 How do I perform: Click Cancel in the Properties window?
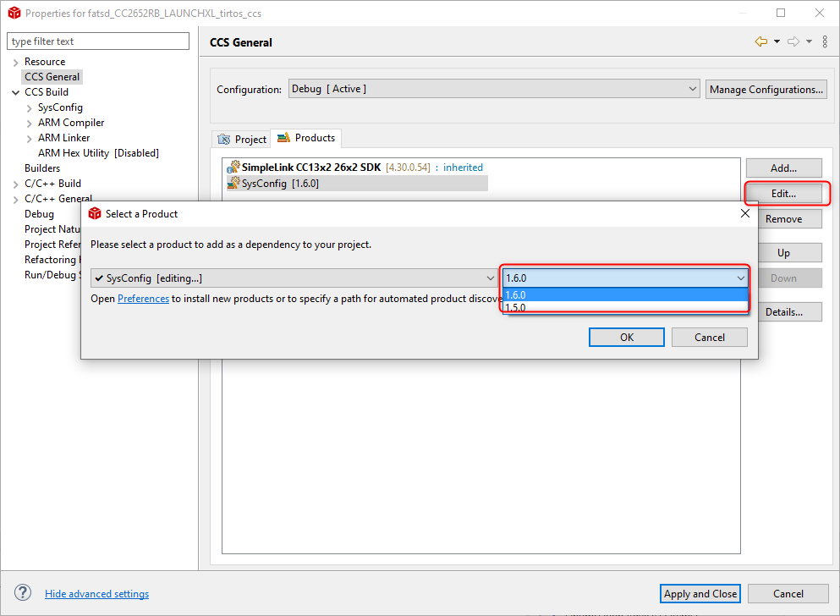coord(788,593)
